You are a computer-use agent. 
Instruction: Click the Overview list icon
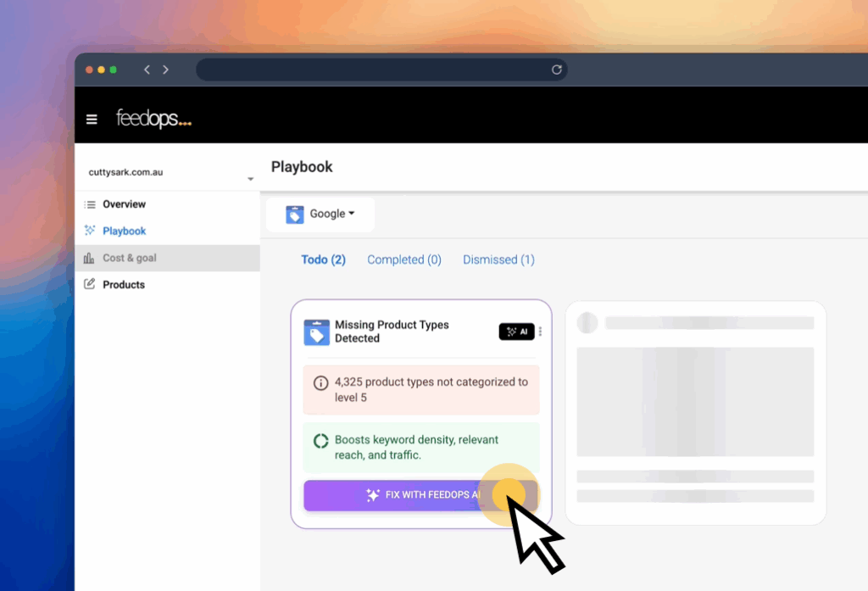click(90, 204)
